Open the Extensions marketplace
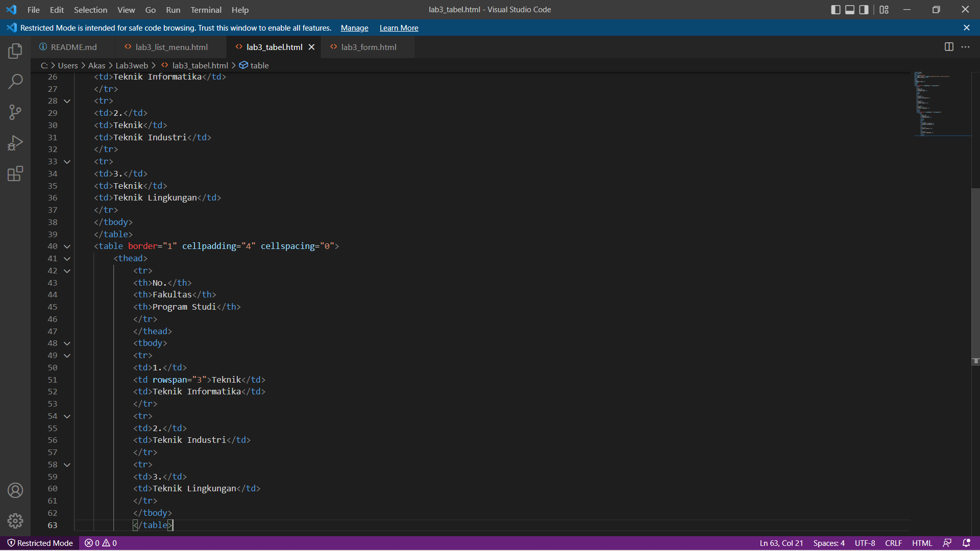Screen dimensions: 980x551 (x=15, y=173)
